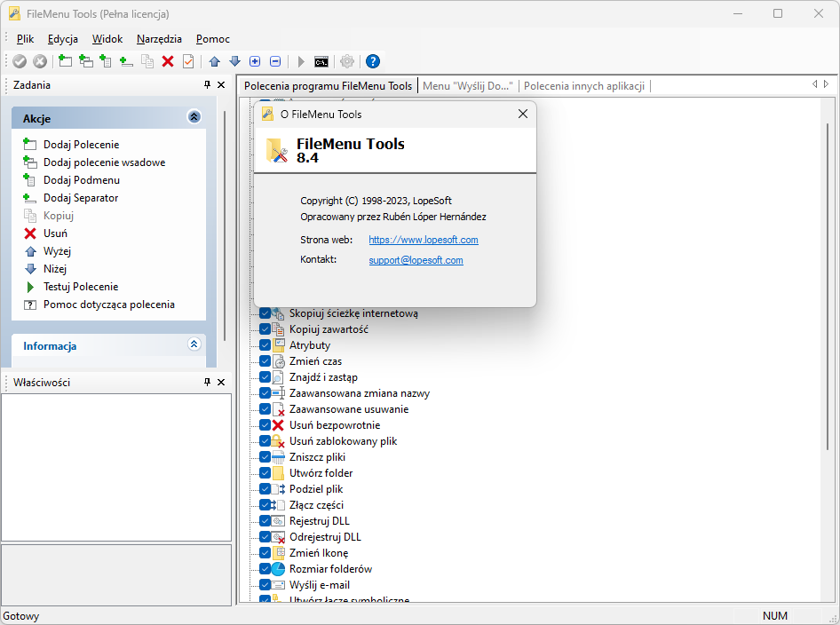Switch to Menu "Wyślij Do..." tab

[x=468, y=86]
